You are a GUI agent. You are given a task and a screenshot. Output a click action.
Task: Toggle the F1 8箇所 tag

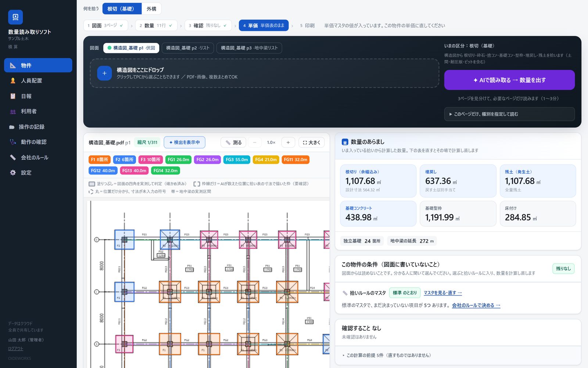point(100,160)
